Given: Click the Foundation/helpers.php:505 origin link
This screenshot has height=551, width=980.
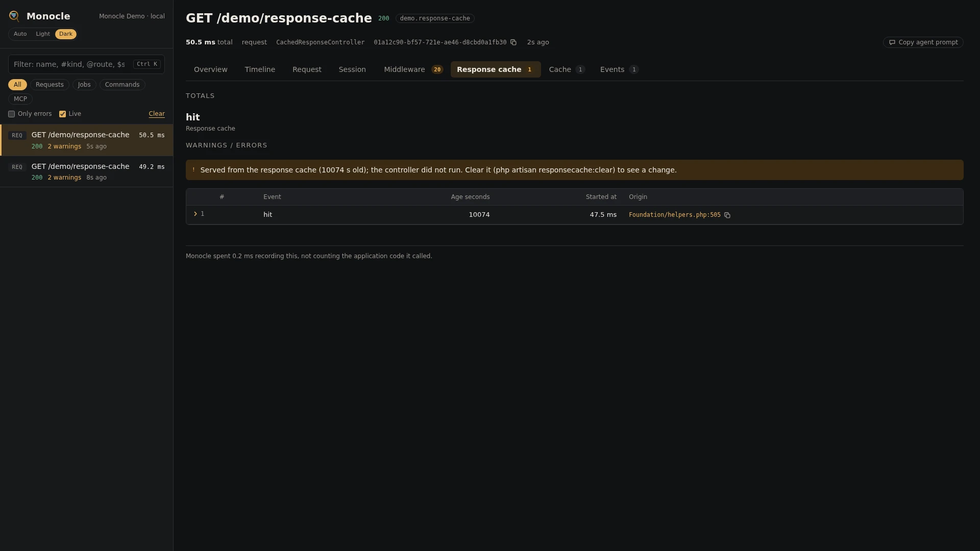Looking at the screenshot, I should 674,215.
